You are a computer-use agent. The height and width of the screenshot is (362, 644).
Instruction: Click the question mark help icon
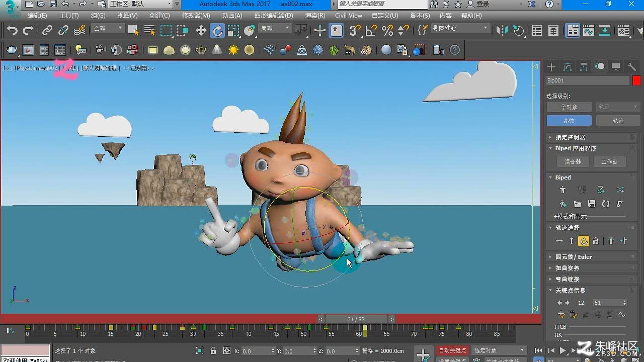pyautogui.click(x=455, y=50)
